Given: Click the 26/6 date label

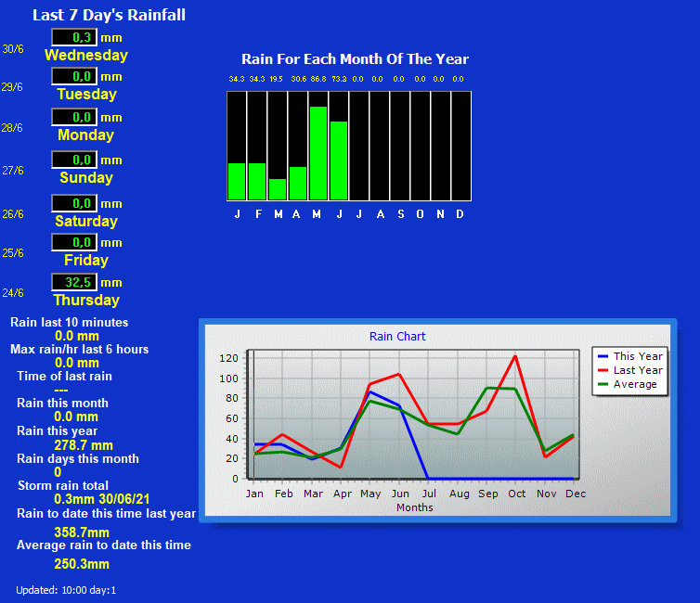Looking at the screenshot, I should [13, 214].
